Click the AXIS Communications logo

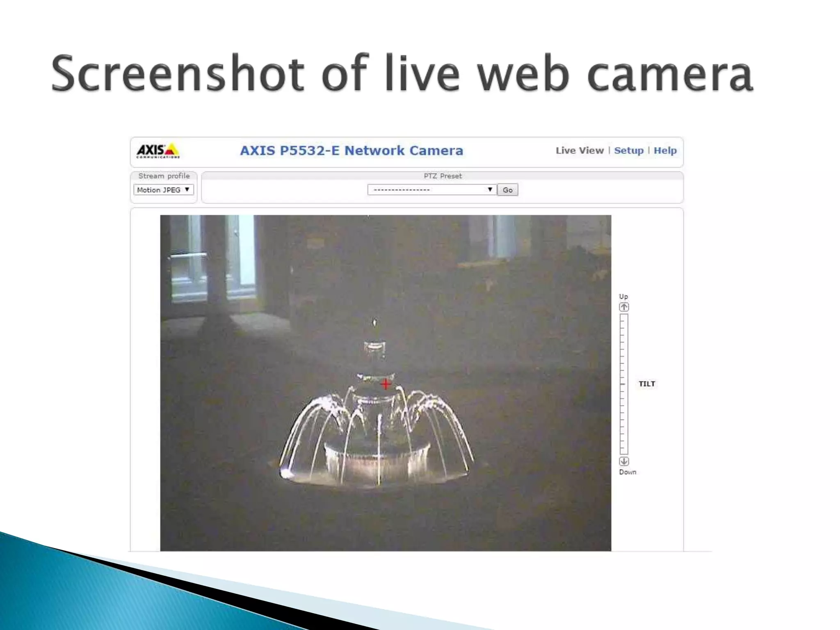pyautogui.click(x=158, y=151)
